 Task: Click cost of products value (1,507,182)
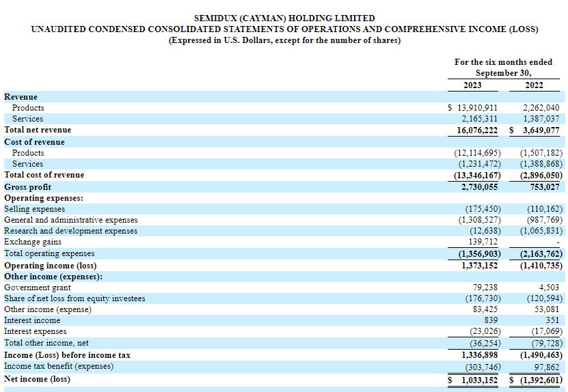click(x=541, y=153)
